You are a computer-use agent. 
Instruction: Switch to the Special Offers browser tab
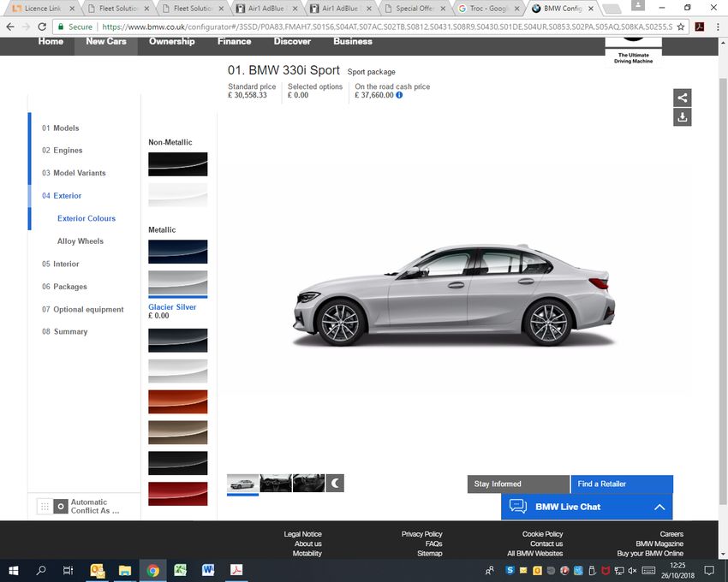pos(415,9)
